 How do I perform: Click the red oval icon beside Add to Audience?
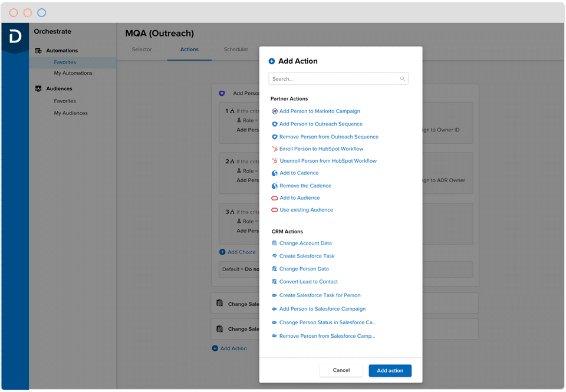pyautogui.click(x=274, y=198)
